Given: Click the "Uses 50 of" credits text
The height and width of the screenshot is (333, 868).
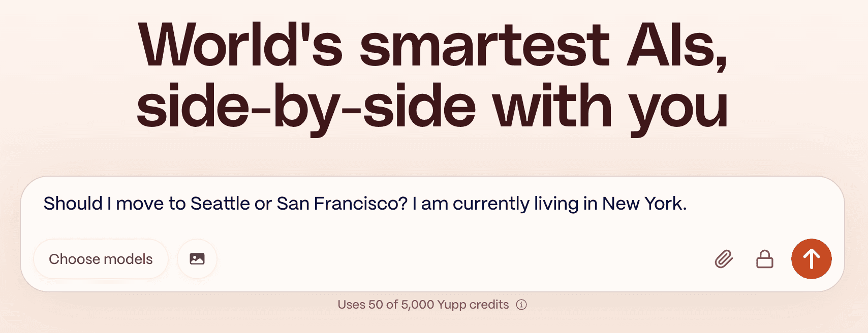Looking at the screenshot, I should click(x=368, y=305).
